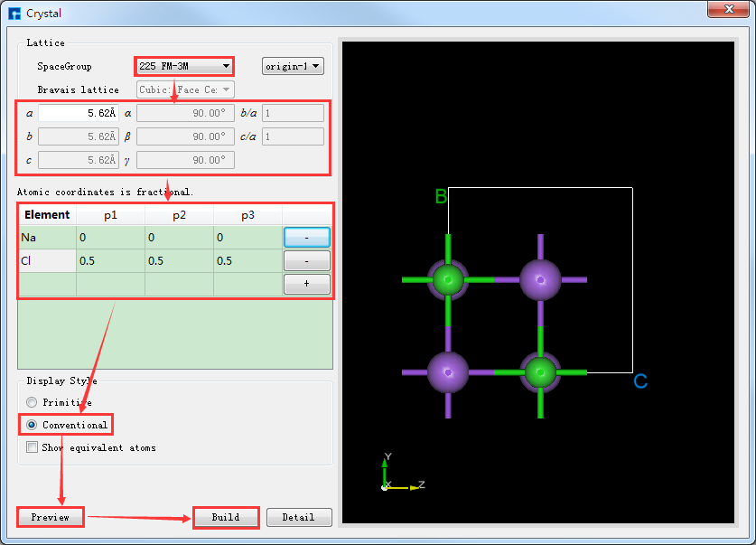Click the Cl element cell

tap(46, 260)
